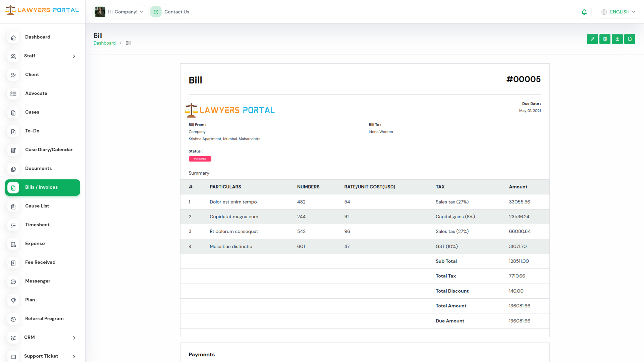Viewport: 644px width, 362px height.
Task: Go to Cases in sidebar
Action: [x=32, y=112]
